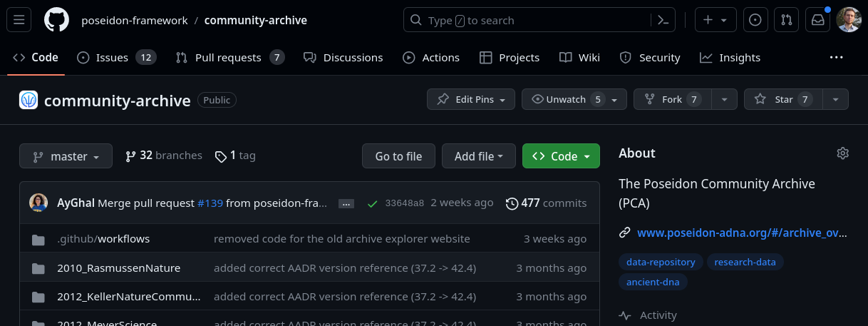
Task: Click the GitHub logo home icon
Action: tap(56, 20)
